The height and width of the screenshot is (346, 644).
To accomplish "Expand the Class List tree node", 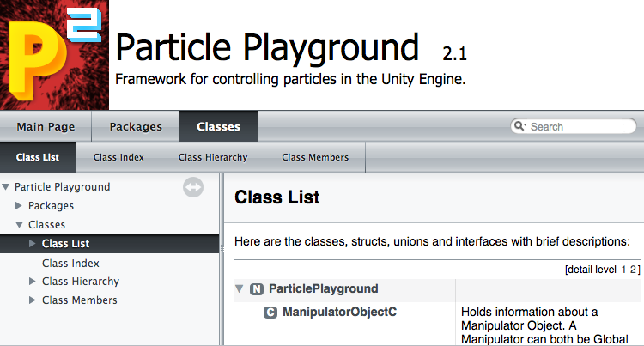I will tap(32, 243).
